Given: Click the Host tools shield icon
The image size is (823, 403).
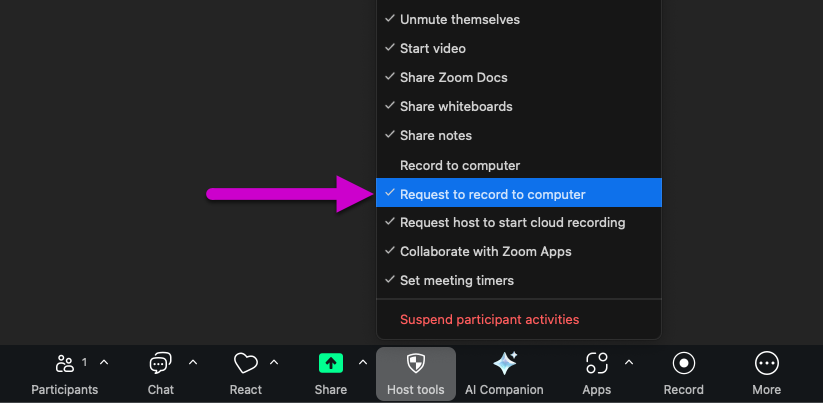Looking at the screenshot, I should tap(415, 363).
